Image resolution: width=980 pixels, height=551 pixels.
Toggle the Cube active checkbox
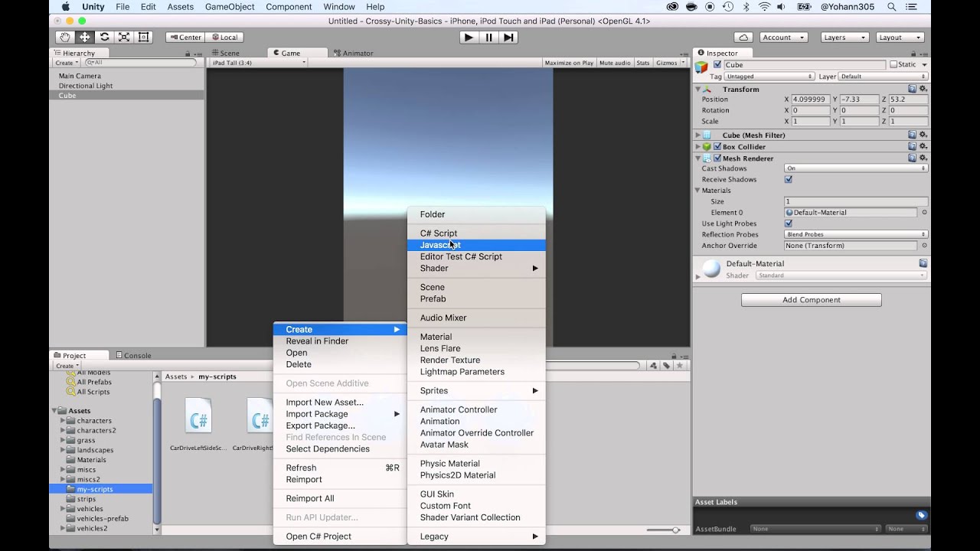717,65
